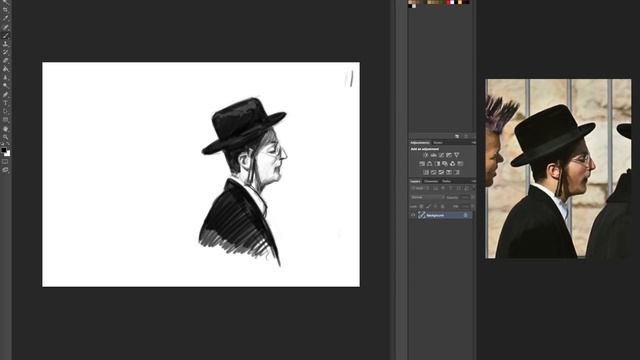Select the Eraser tool
This screenshot has height=360, width=640.
pos(5,60)
